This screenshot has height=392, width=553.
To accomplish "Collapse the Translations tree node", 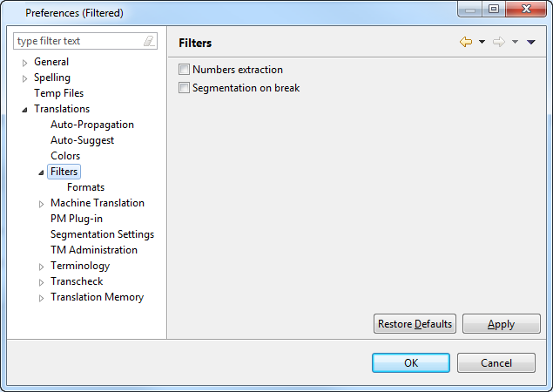I will [x=24, y=110].
